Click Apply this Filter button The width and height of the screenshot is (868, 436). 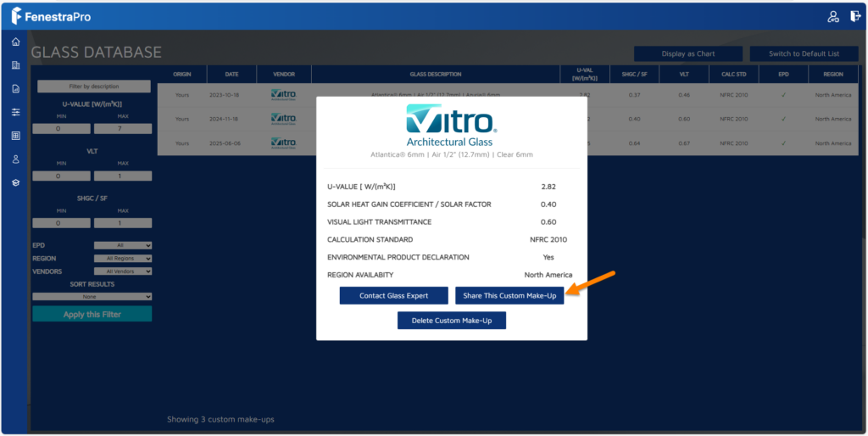point(92,314)
